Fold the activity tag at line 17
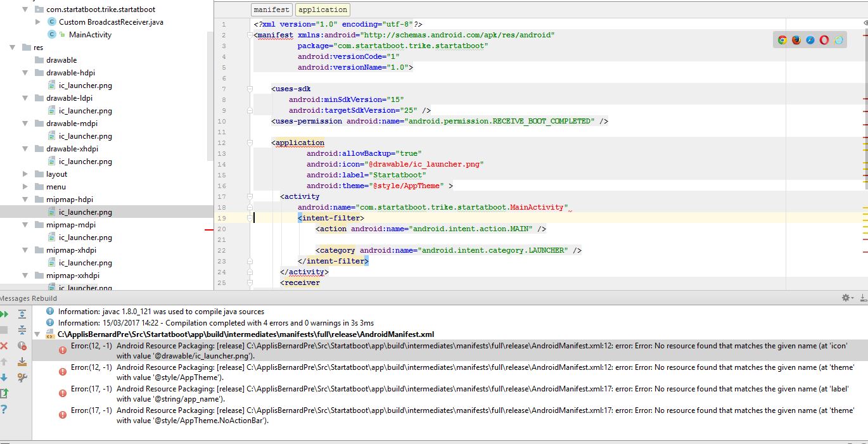868x444 pixels. point(250,196)
